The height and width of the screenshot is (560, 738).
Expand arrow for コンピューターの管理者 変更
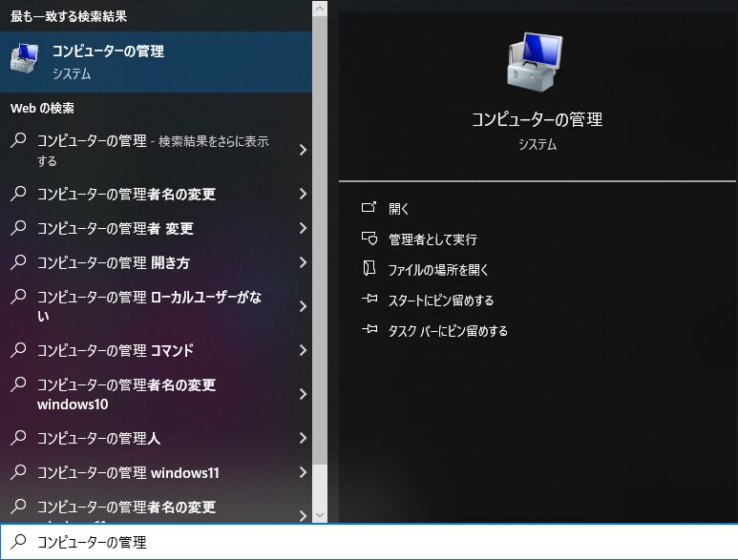(303, 228)
